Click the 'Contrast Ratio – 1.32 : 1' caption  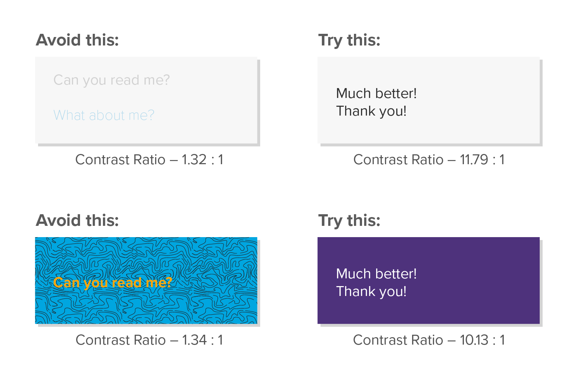(x=149, y=160)
